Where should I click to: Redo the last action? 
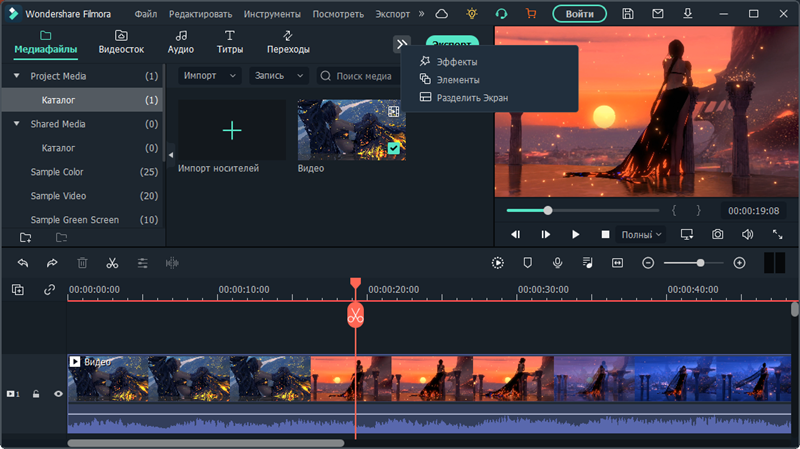click(x=52, y=263)
